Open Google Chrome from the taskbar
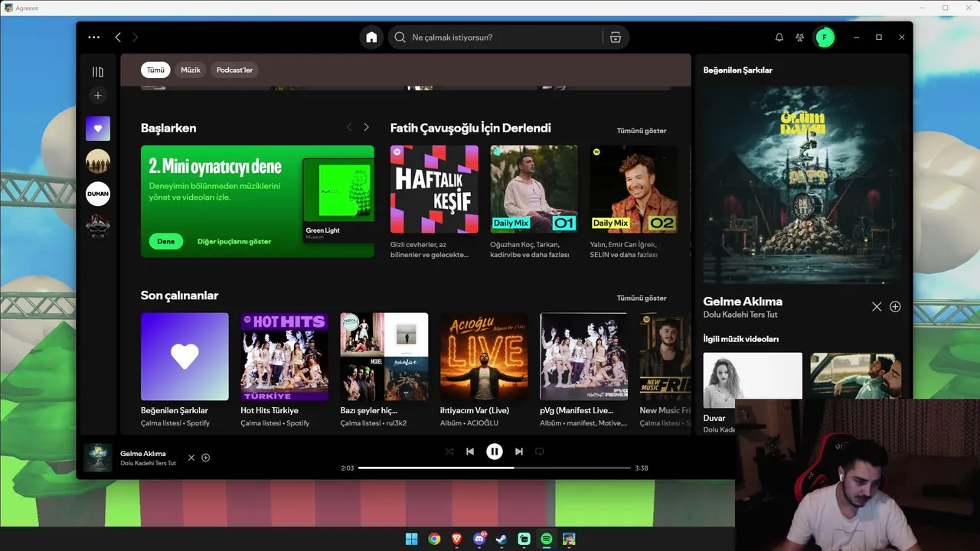The image size is (980, 551). pos(434,539)
